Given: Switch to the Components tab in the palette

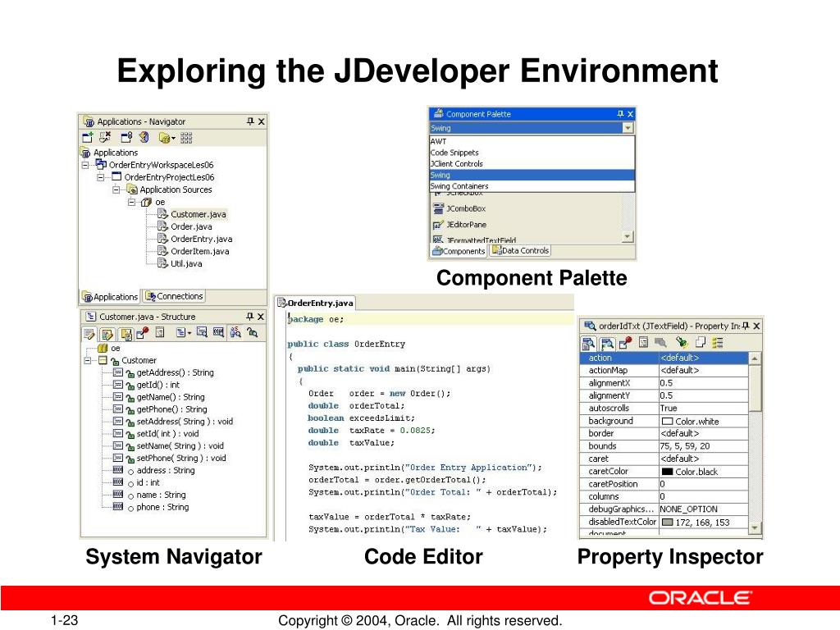Looking at the screenshot, I should [459, 251].
